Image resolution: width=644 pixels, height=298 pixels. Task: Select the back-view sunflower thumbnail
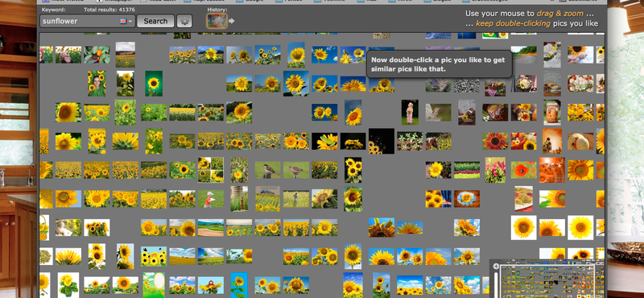click(x=126, y=141)
